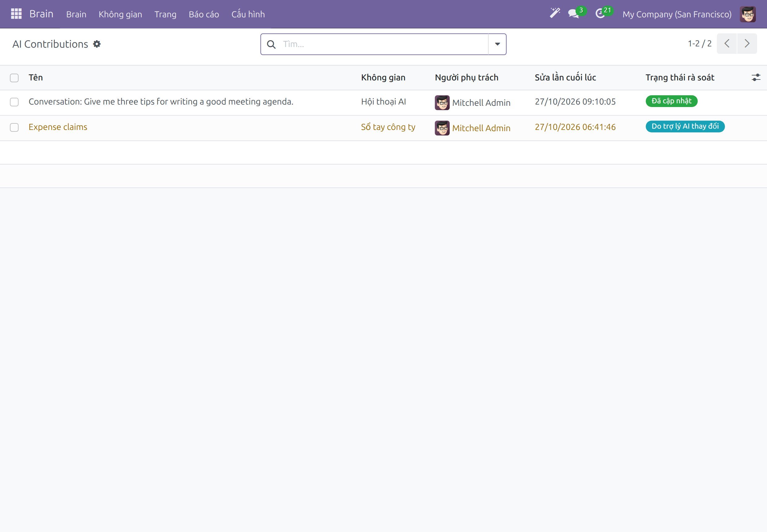Click the search magnifier icon
This screenshot has height=532, width=767.
[271, 44]
